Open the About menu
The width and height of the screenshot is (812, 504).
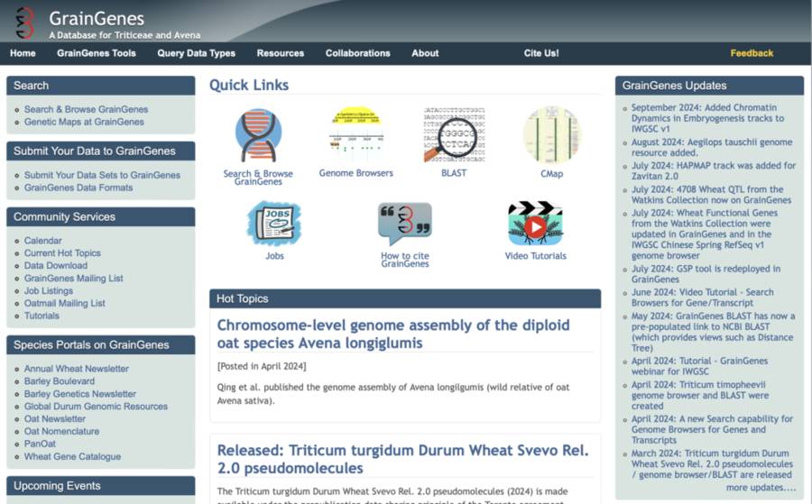[425, 53]
